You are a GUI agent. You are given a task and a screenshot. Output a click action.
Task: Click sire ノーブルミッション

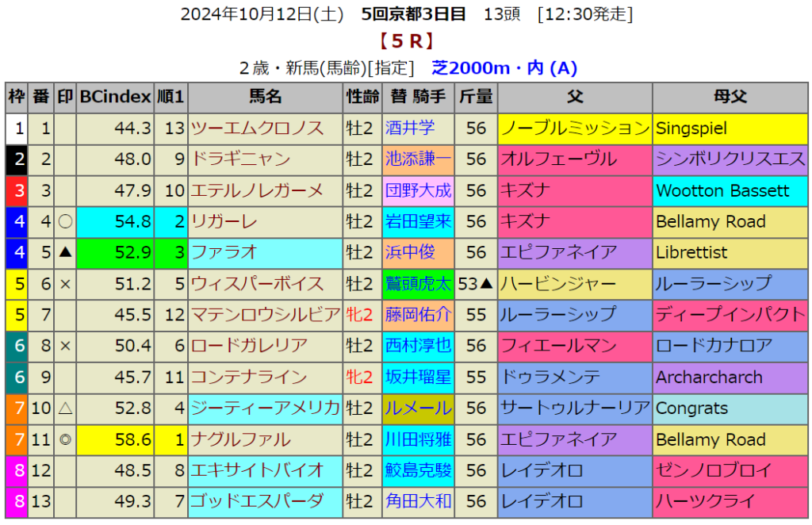tap(575, 128)
